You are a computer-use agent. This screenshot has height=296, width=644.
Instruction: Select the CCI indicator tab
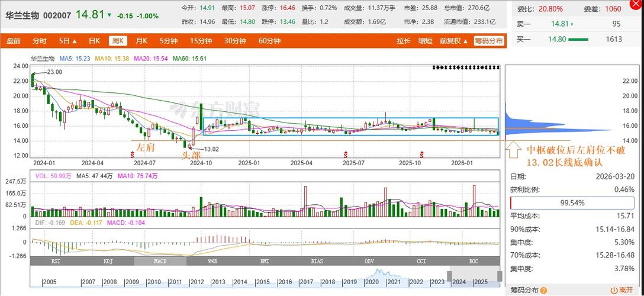pyautogui.click(x=421, y=261)
